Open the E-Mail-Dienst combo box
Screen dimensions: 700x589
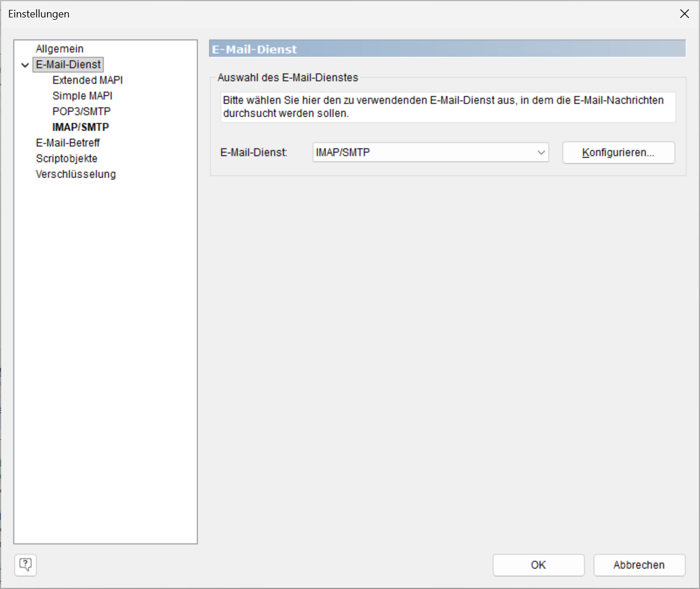coord(430,153)
